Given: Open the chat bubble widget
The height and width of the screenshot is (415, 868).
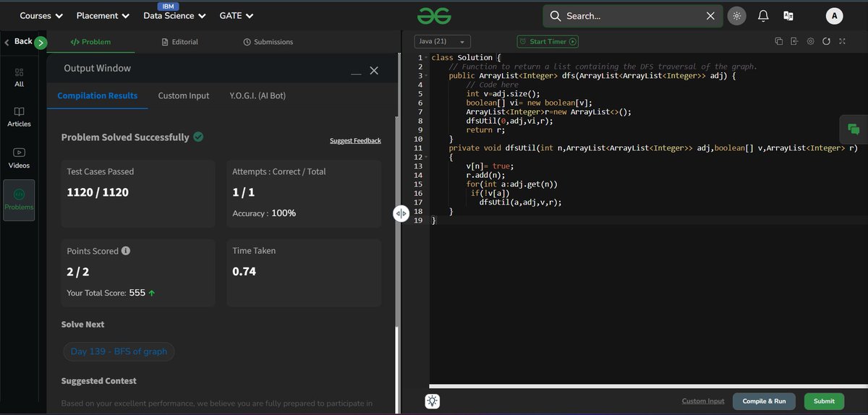Looking at the screenshot, I should (854, 129).
